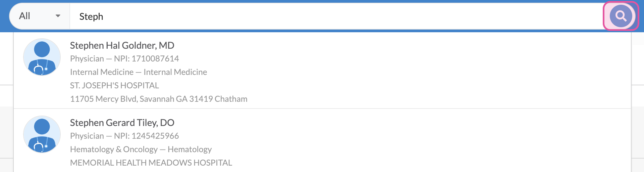Select Stephen Gerard Tiley's physician avatar

click(42, 134)
